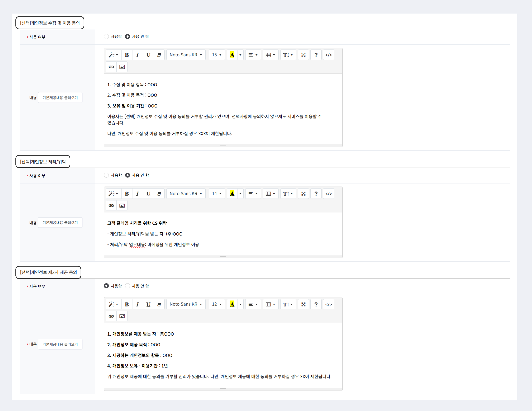Click '기본제공내용 불러오기' button in first section
Viewport: 532px width, 411px height.
[x=60, y=98]
